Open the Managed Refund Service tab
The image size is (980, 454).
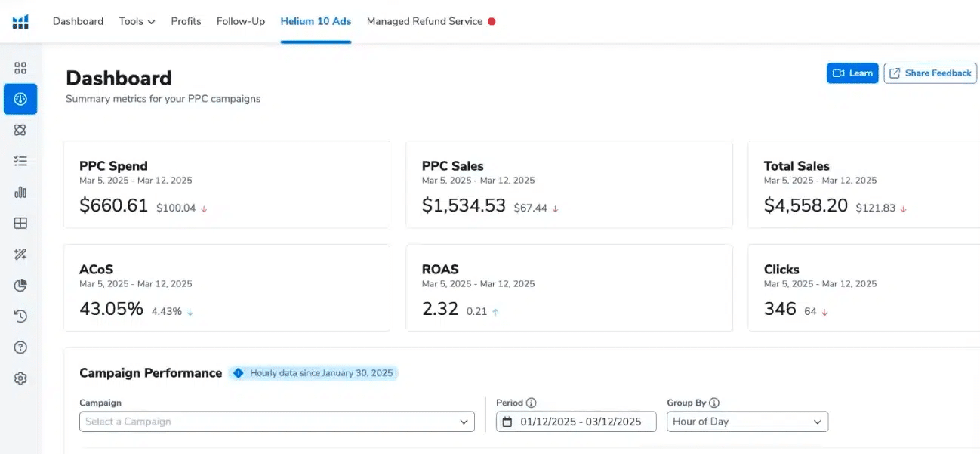click(424, 21)
